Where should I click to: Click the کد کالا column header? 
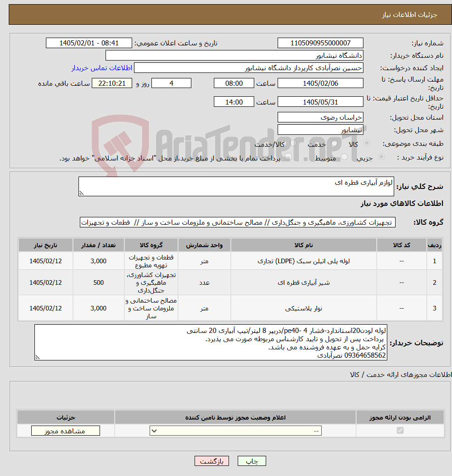coord(402,245)
